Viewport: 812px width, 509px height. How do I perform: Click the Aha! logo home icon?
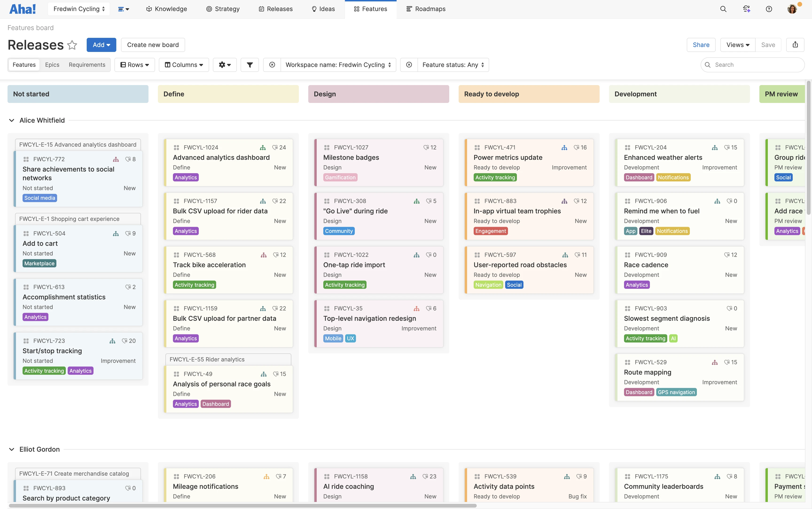click(22, 9)
